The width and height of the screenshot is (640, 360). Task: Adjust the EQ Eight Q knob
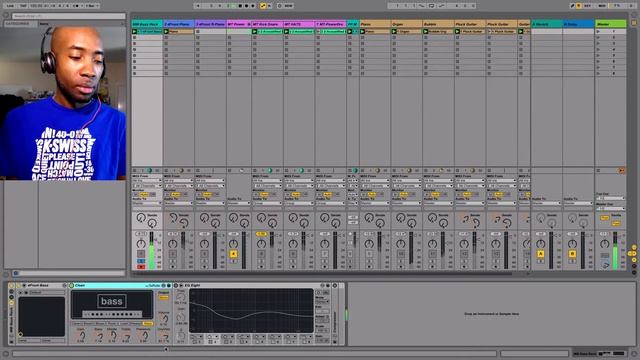tap(180, 336)
